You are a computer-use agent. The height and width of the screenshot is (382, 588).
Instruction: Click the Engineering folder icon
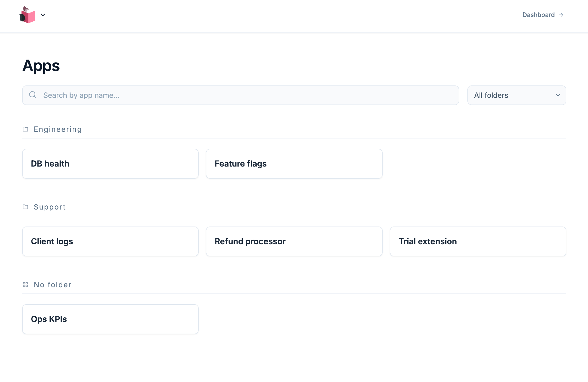pos(25,129)
